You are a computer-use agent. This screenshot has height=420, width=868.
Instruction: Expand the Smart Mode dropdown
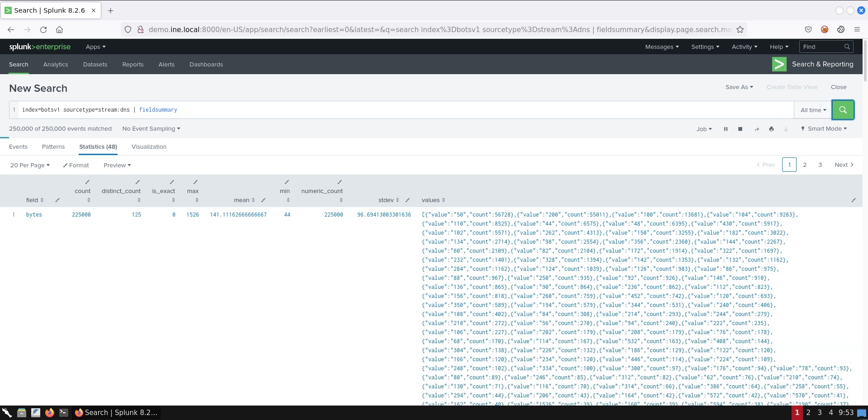(x=824, y=129)
